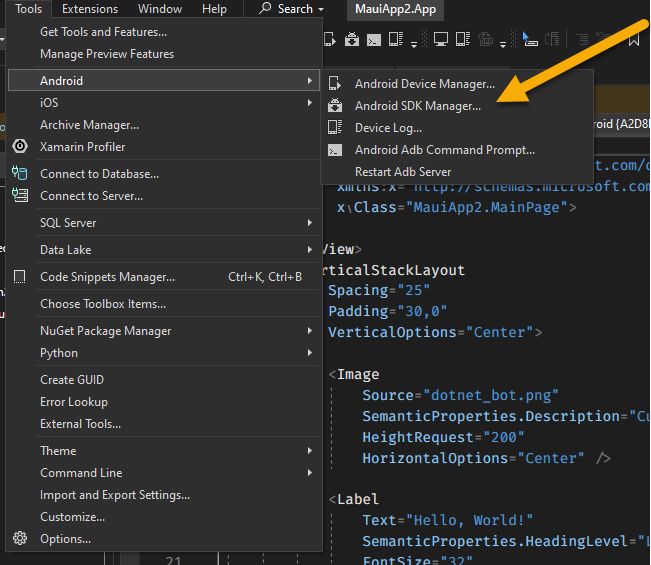Open Archive Manager
This screenshot has width=651, height=565.
coord(164,125)
